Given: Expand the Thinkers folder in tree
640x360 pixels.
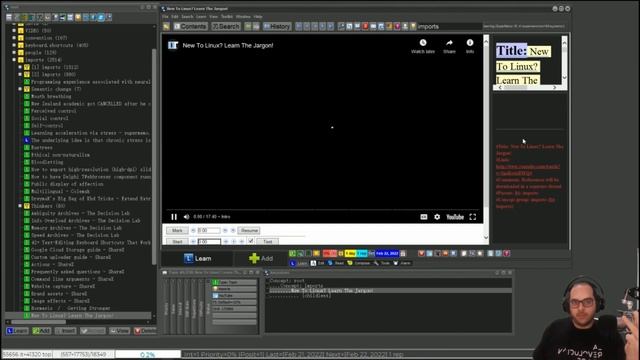Looking at the screenshot, I should (x=20, y=206).
